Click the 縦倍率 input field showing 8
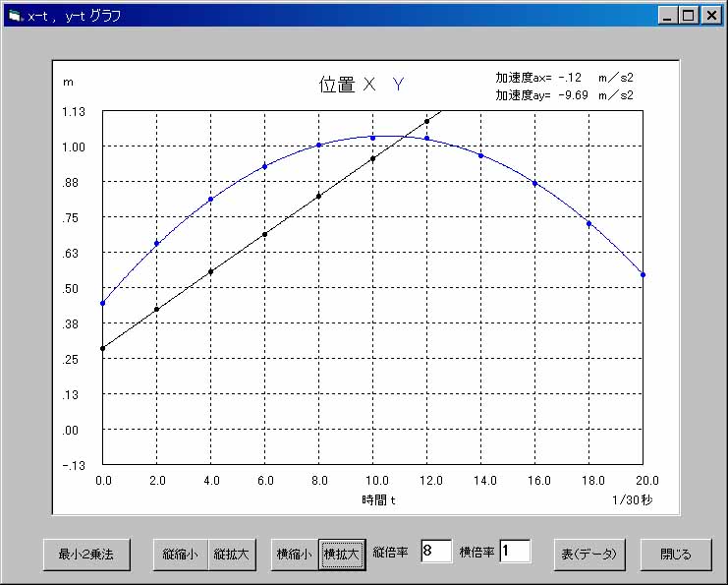Image resolution: width=728 pixels, height=585 pixels. tap(435, 552)
